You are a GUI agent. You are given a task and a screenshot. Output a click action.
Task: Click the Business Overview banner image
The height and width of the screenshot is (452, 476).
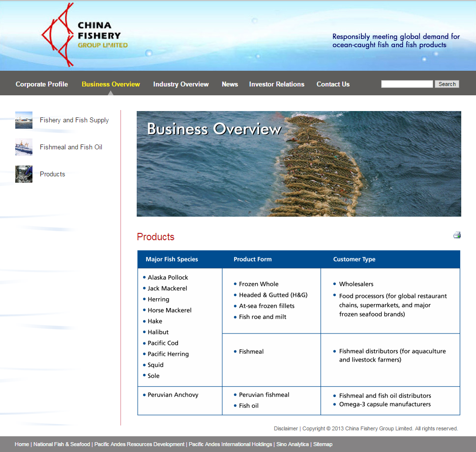point(298,164)
